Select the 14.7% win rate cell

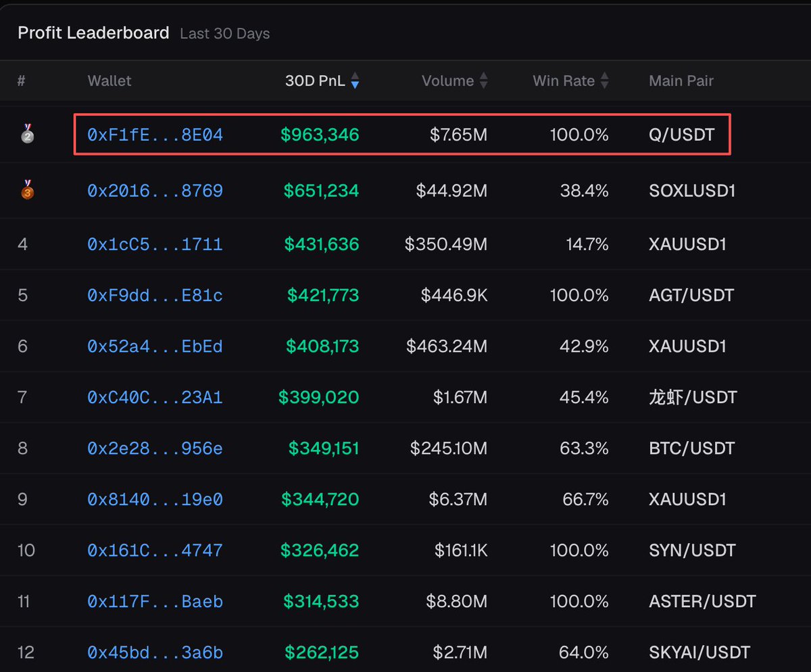586,244
